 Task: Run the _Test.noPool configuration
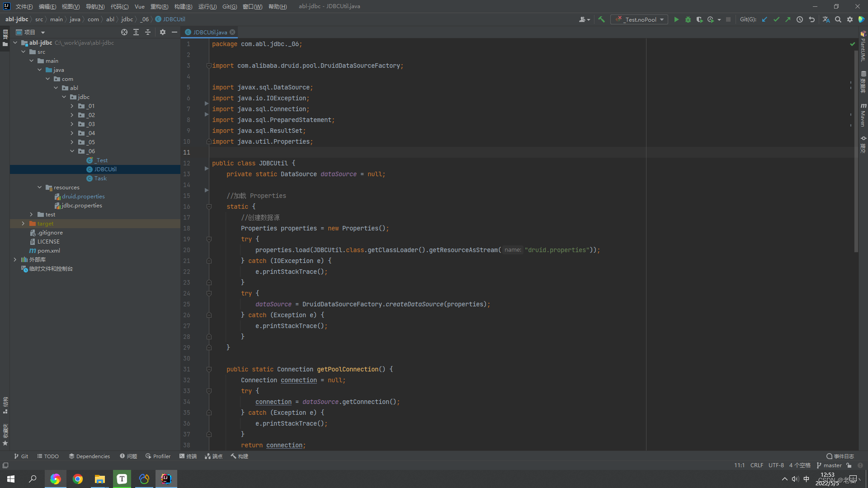[x=676, y=19]
